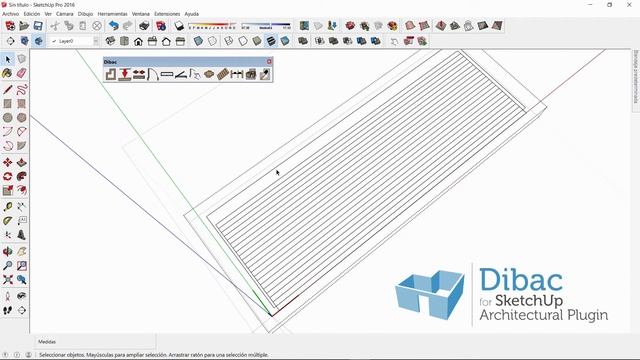
Task: Choose the Protractor tool
Action: [8, 220]
